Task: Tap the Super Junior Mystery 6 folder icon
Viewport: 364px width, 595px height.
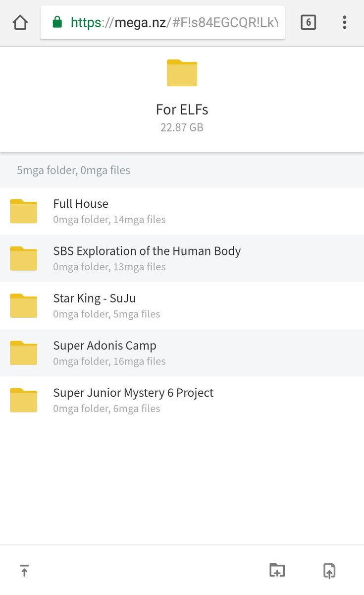Action: click(x=23, y=400)
